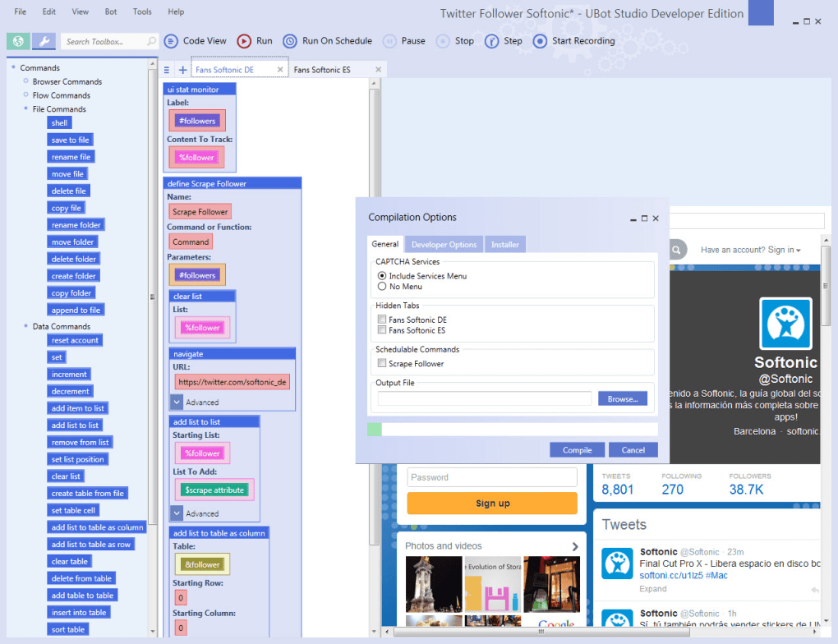
Task: Open the View menu
Action: click(81, 11)
